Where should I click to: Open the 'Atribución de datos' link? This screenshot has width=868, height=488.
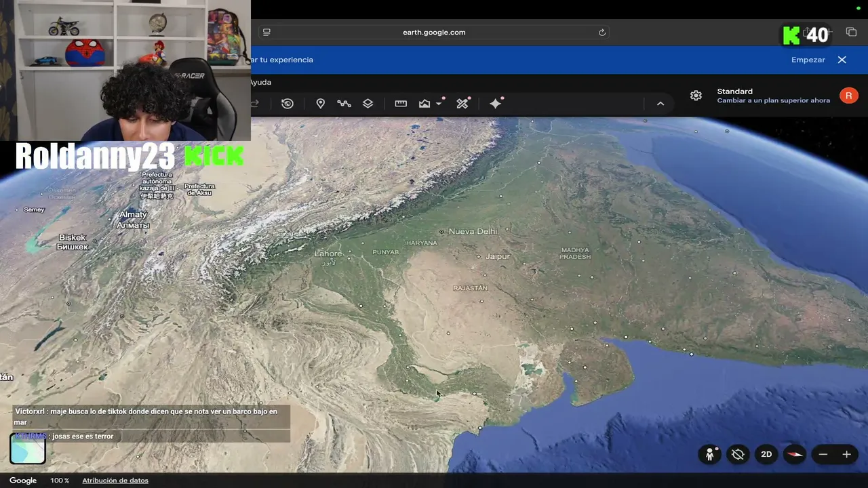point(115,481)
